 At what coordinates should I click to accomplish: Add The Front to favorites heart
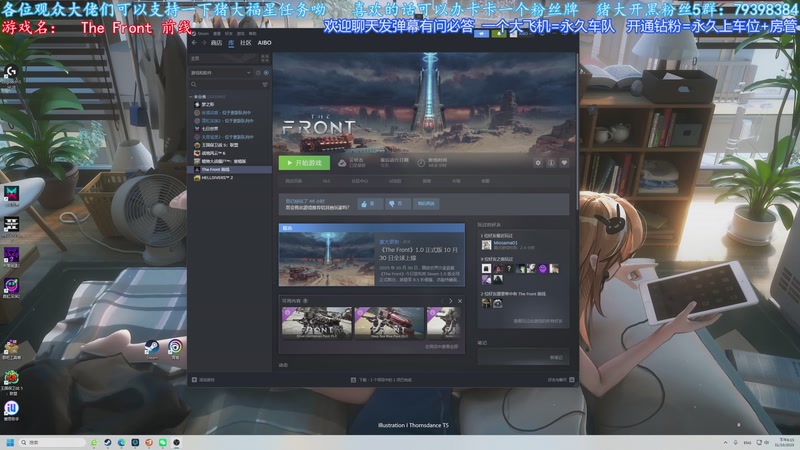[x=564, y=163]
